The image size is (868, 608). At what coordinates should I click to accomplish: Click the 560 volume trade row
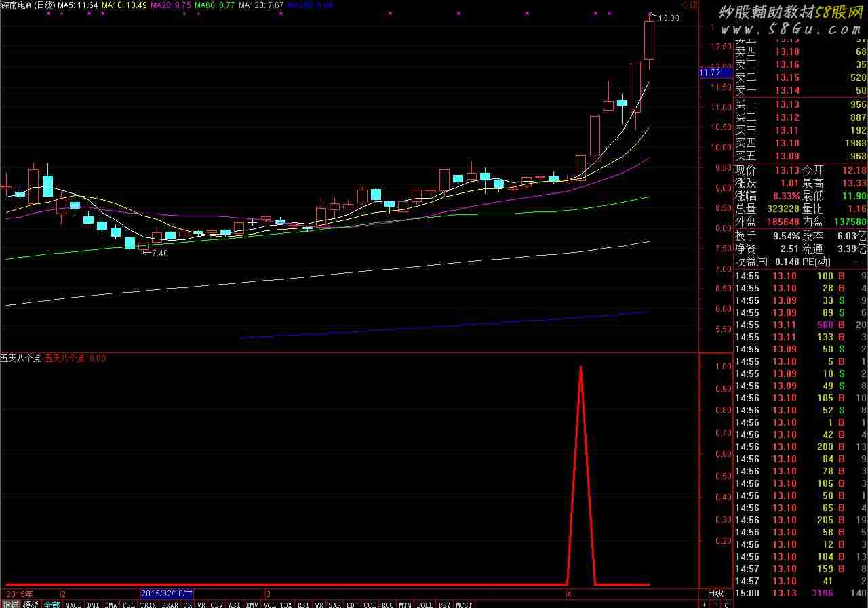801,325
